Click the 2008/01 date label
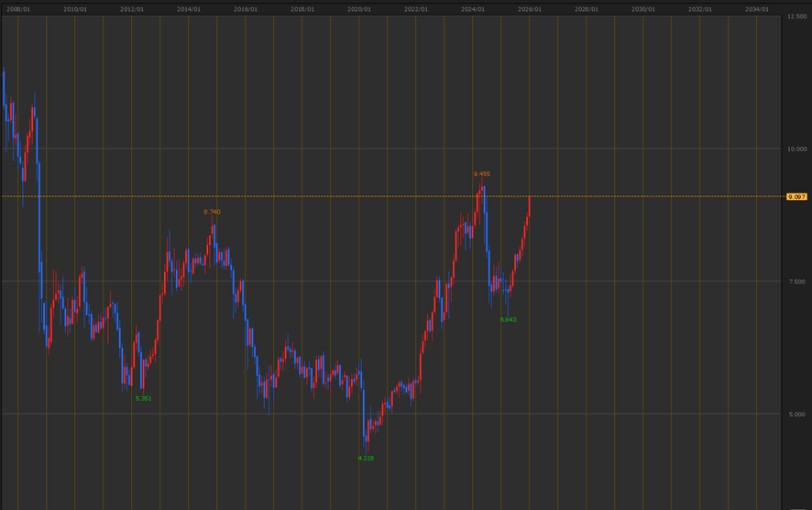 [19, 8]
